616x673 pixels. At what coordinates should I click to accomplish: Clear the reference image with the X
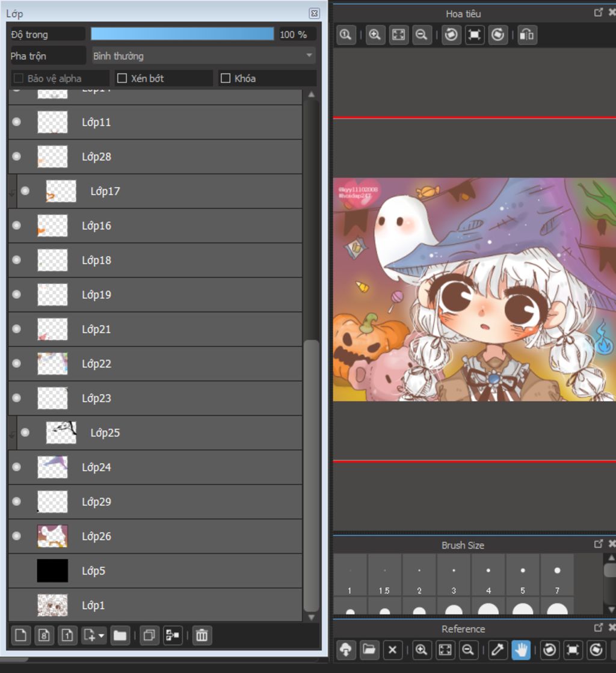pyautogui.click(x=392, y=650)
